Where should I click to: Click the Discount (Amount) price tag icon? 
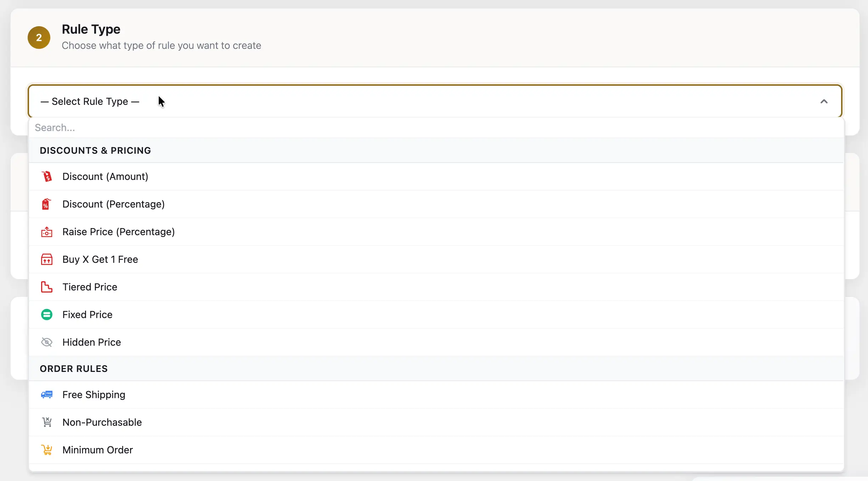(47, 176)
